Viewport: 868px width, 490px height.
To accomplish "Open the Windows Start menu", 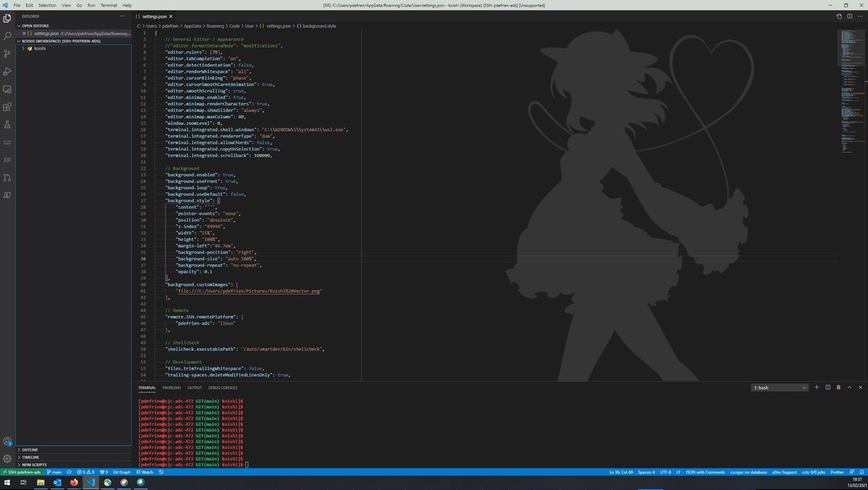I will (x=7, y=483).
